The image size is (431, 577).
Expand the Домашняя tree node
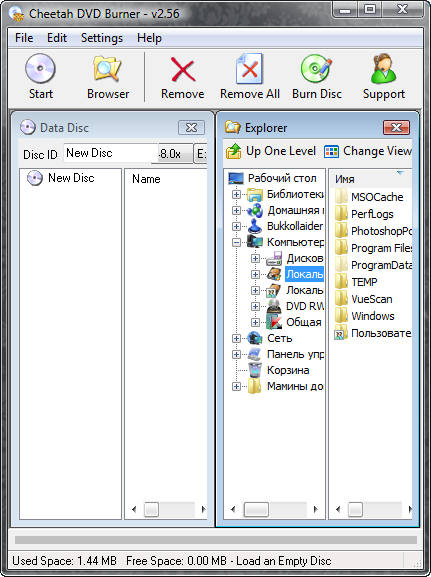tap(236, 210)
